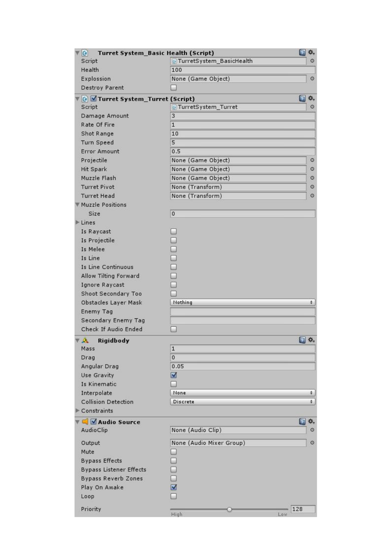Image resolution: width=392 pixels, height=555 pixels.
Task: Toggle Destroy Parent checkbox
Action: point(174,87)
